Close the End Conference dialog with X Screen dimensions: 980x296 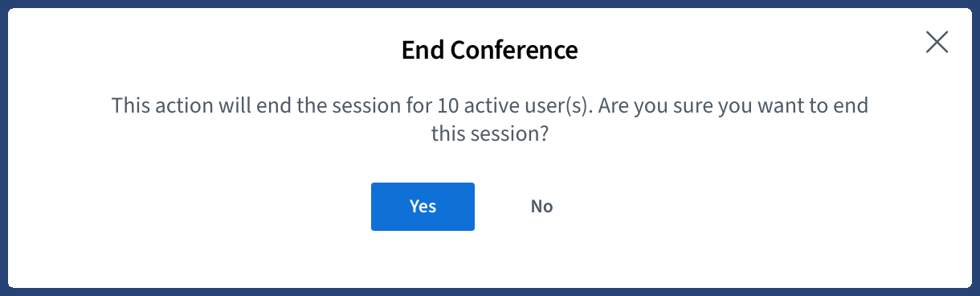937,42
